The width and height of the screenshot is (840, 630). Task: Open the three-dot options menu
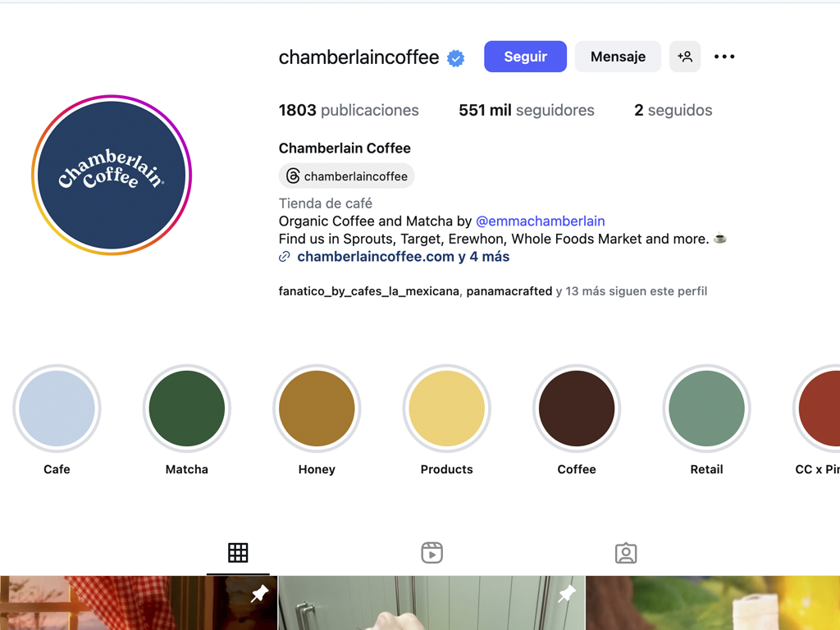click(724, 57)
